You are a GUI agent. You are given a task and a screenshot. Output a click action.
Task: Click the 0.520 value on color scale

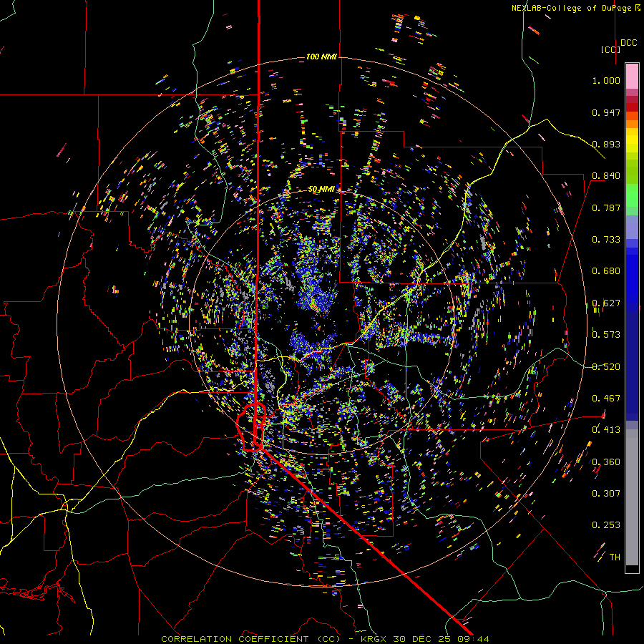[x=606, y=367]
